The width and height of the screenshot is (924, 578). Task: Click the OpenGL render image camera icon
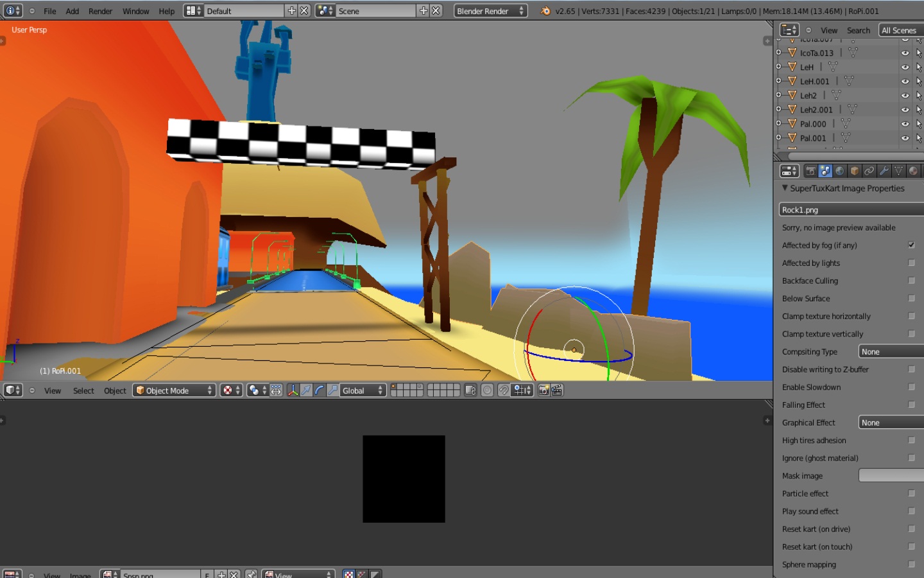coord(543,390)
